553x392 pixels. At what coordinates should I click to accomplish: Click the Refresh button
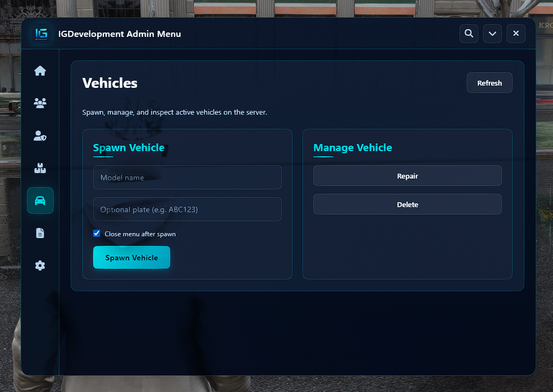[490, 83]
